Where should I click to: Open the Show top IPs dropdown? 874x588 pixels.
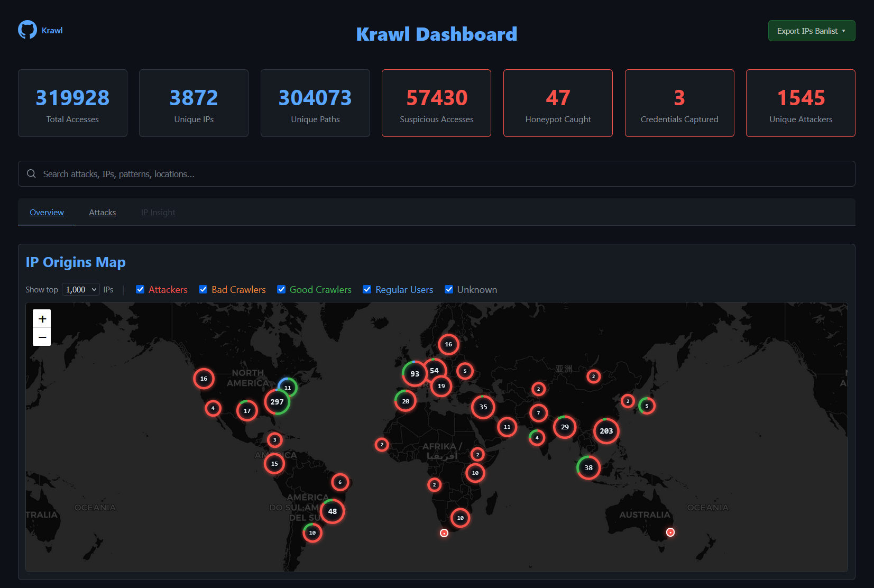point(80,289)
